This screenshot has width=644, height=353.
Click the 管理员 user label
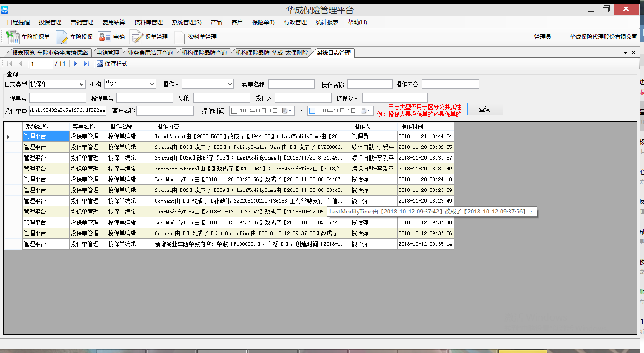coord(542,37)
